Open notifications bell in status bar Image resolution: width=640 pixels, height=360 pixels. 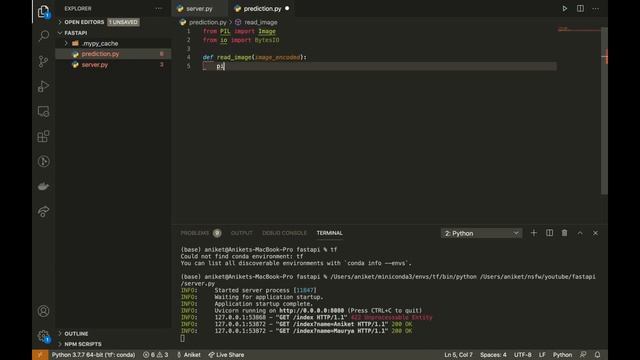click(598, 355)
